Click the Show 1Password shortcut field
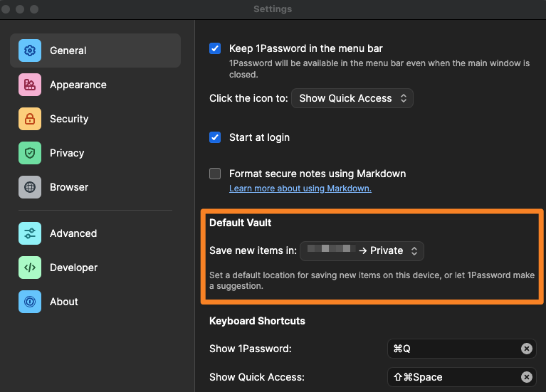The image size is (546, 392). 456,349
